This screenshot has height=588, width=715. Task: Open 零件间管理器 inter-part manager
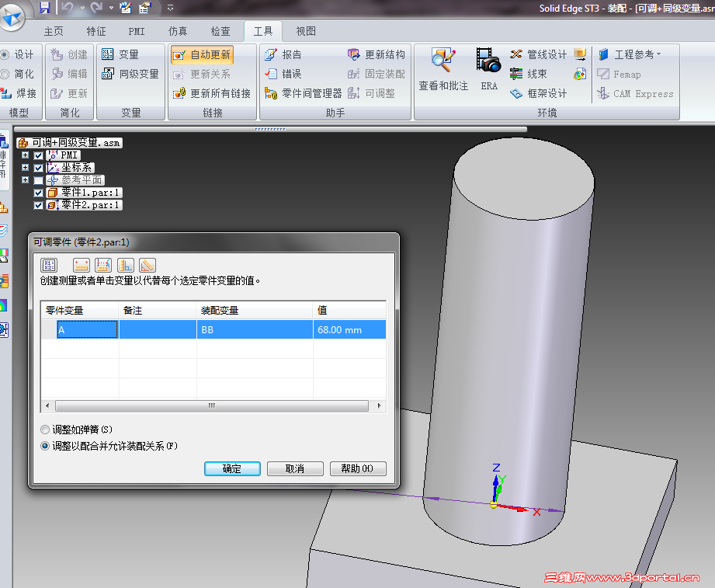pyautogui.click(x=303, y=93)
